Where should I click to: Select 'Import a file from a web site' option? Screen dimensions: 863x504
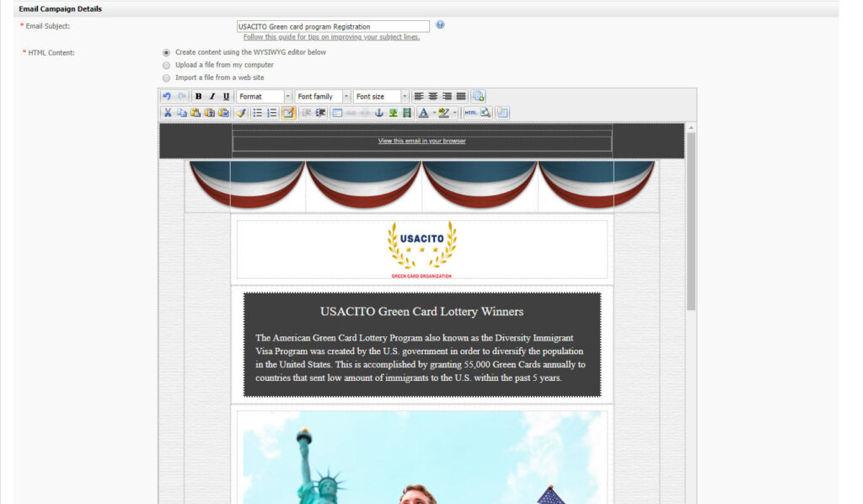166,78
